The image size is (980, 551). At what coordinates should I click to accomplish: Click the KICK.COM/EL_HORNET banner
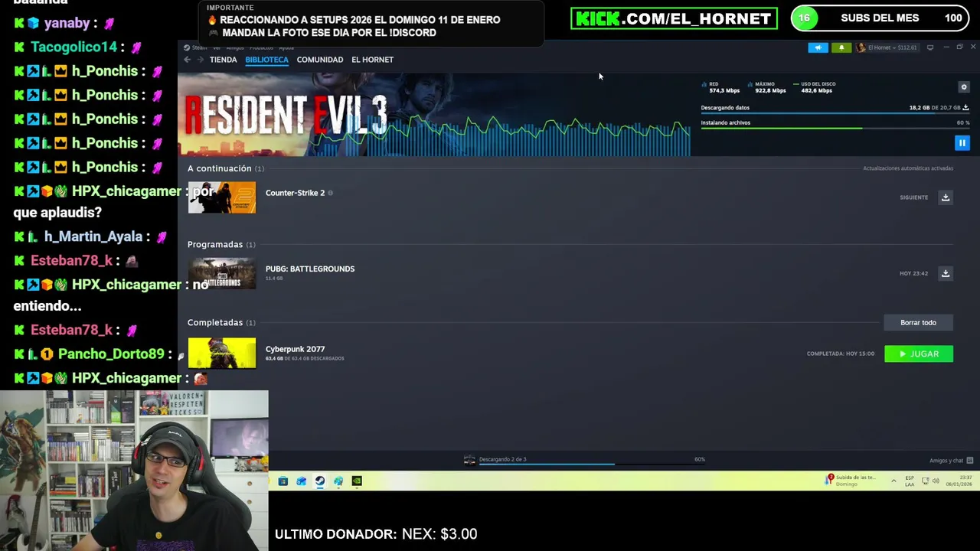(674, 18)
